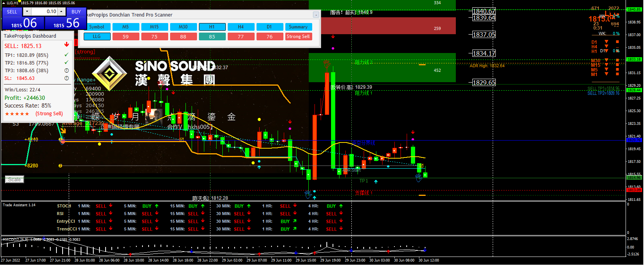The image size is (644, 265).
Task: Collapse the Donchian Trend Pro Scanner panel
Action: [316, 15]
